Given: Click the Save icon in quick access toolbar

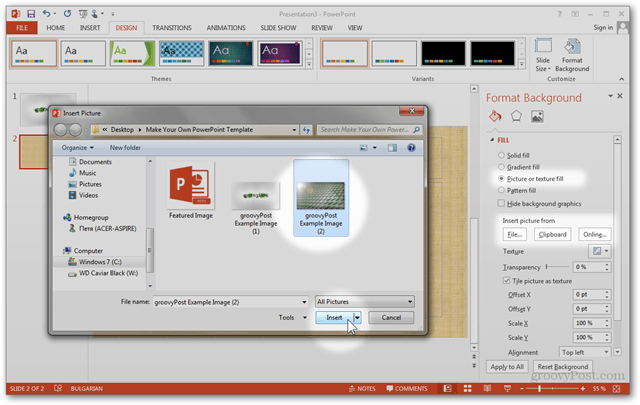Looking at the screenshot, I should pos(31,14).
